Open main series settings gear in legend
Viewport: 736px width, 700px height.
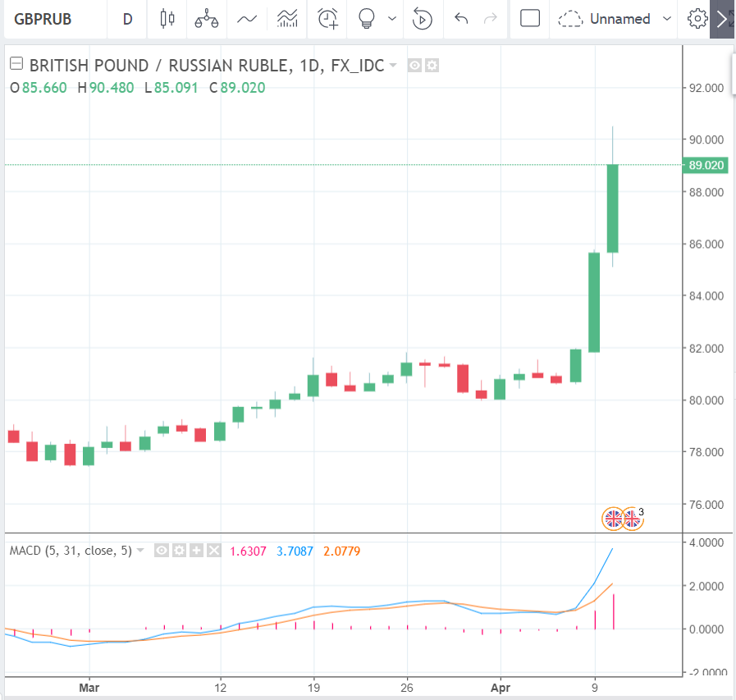pos(432,66)
